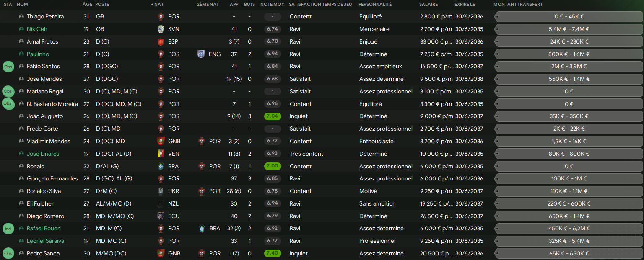The height and width of the screenshot is (260, 644).
Task: Click Ronaldo Silva's Ukraine flag icon
Action: point(161,191)
